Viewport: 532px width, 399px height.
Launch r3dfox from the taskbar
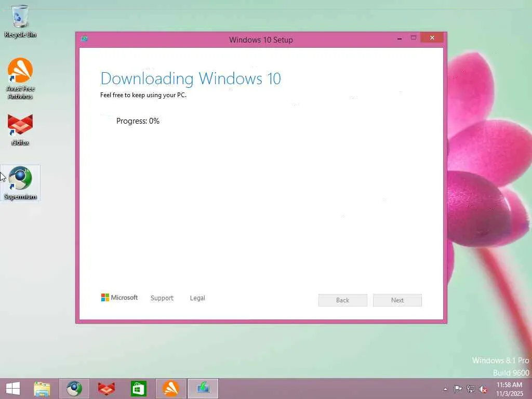click(x=107, y=389)
